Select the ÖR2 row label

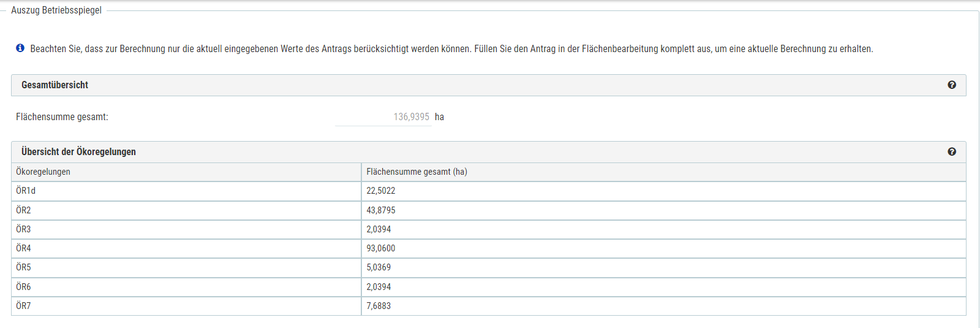[x=23, y=210]
